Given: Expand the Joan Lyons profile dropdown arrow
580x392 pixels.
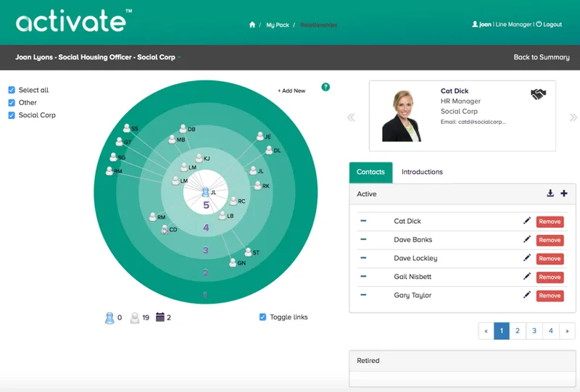Looking at the screenshot, I should pos(179,57).
